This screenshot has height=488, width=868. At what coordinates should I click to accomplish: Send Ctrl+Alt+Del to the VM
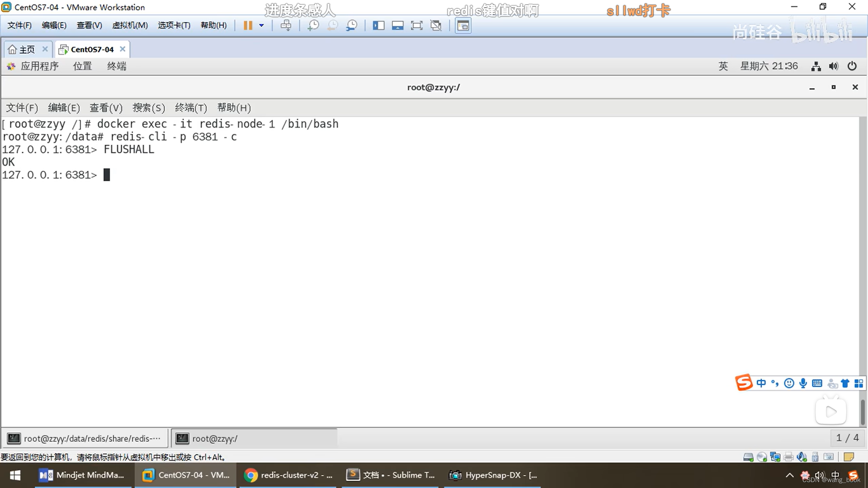[286, 25]
